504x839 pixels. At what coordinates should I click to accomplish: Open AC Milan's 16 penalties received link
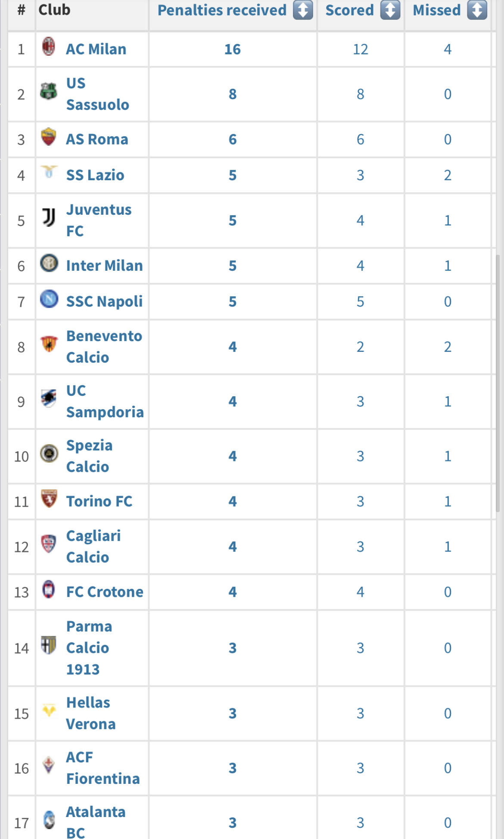[x=232, y=49]
